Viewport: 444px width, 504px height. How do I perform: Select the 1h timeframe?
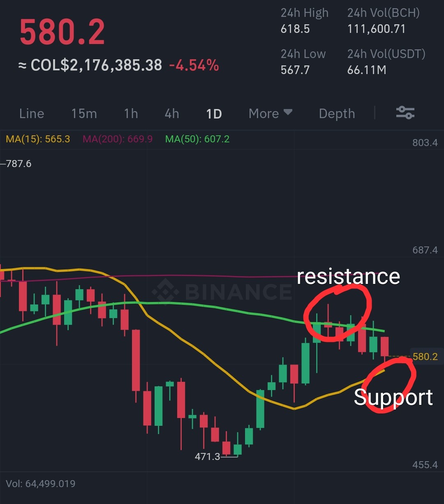(131, 114)
